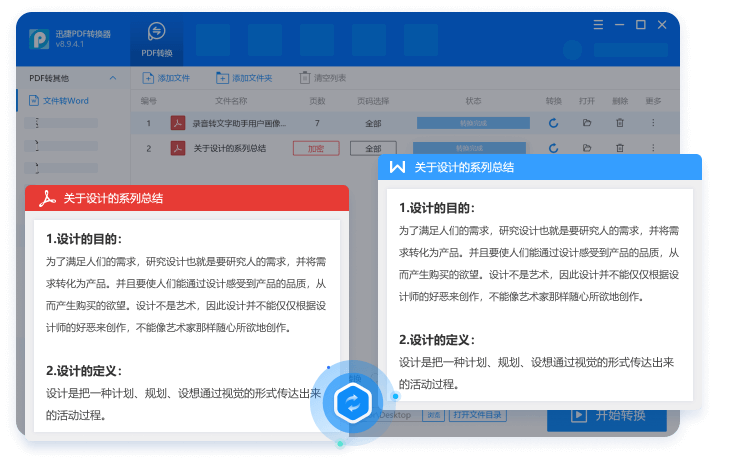Click the red PDF icon in preview header

45,198
